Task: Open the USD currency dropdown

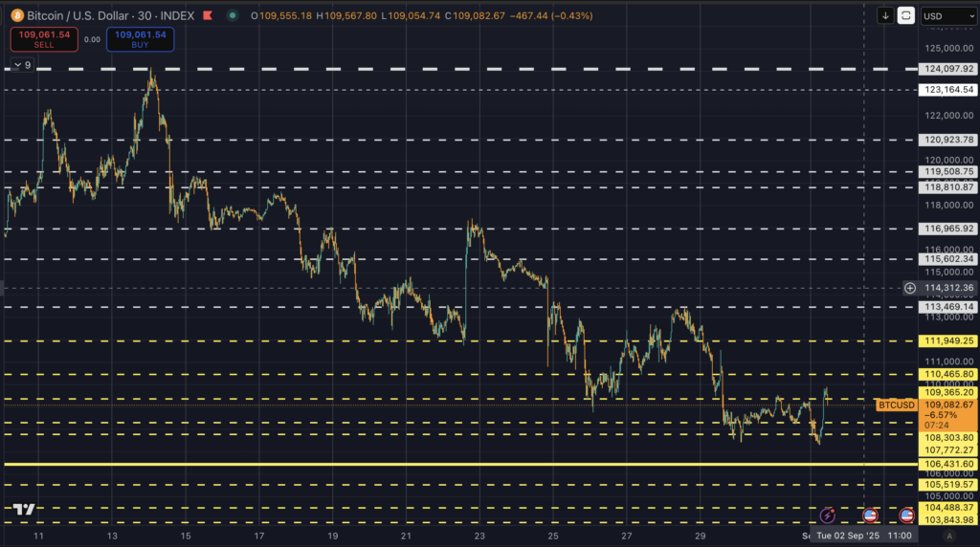Action: pos(947,16)
